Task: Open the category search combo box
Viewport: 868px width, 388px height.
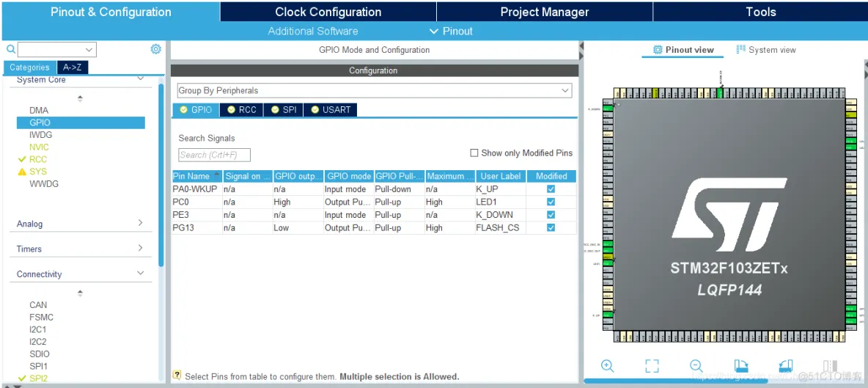Action: 57,49
